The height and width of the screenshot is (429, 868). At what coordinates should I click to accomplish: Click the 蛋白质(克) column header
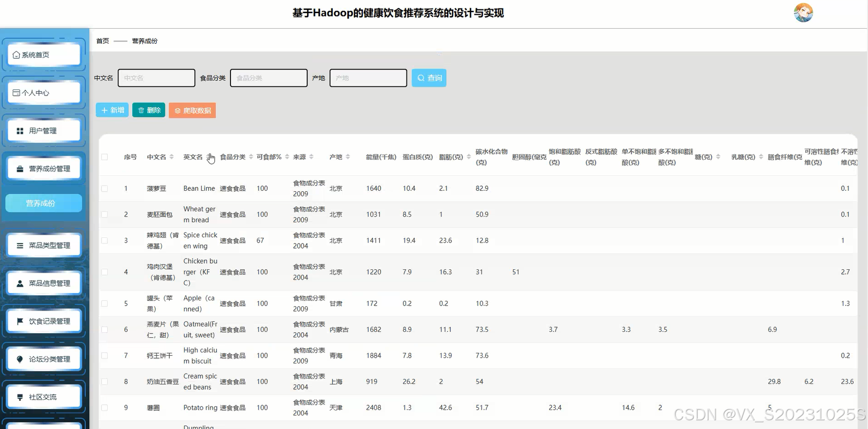[x=418, y=157]
